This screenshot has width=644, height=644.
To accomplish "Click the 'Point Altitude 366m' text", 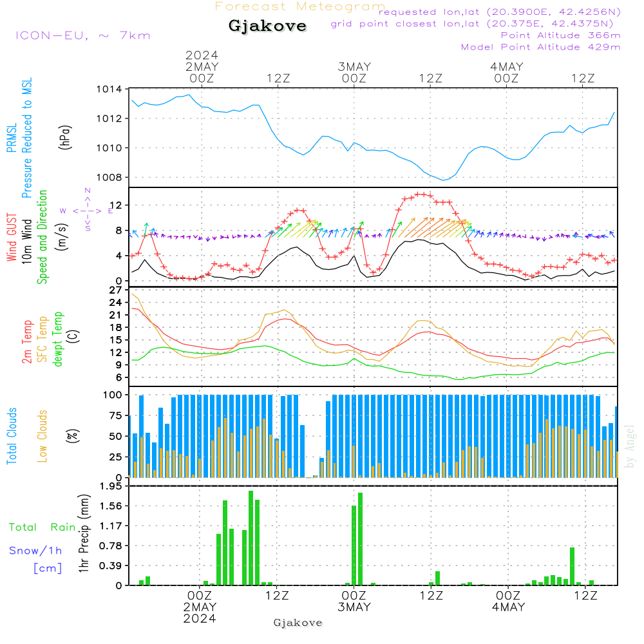I will click(x=561, y=35).
